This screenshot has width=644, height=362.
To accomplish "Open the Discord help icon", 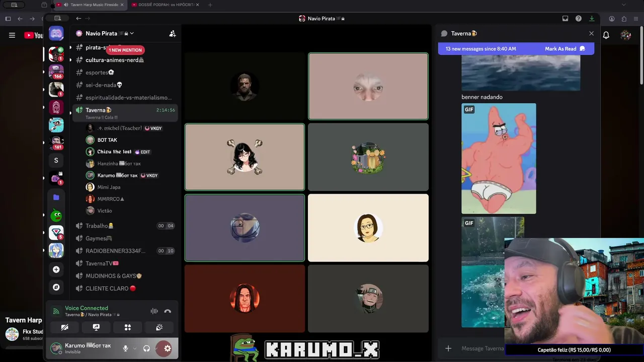I will pos(579,19).
